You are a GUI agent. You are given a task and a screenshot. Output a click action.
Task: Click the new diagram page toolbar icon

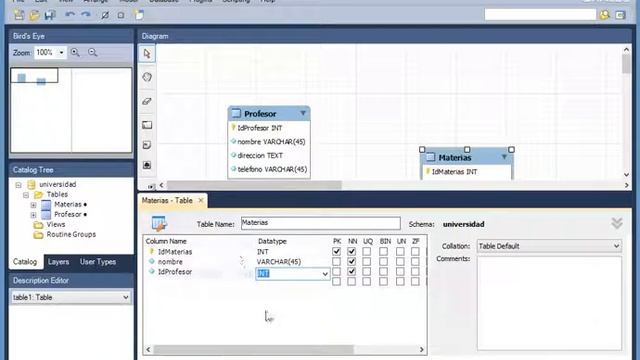click(139, 15)
